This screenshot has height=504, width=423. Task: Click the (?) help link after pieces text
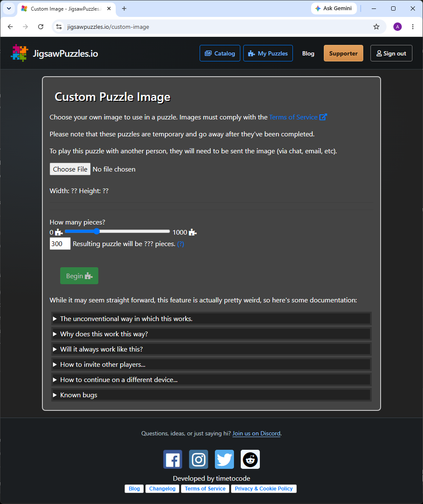click(181, 244)
